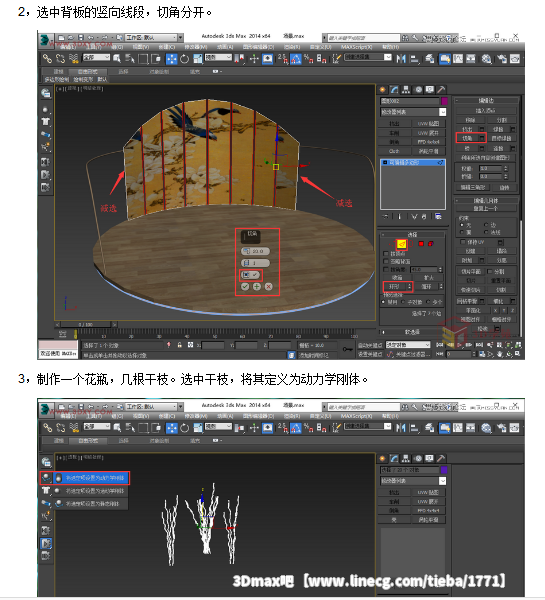Image resolution: width=545 pixels, height=600 pixels.
Task: Open reference coordinate system dropdown, upper screenshot
Action: [219, 57]
